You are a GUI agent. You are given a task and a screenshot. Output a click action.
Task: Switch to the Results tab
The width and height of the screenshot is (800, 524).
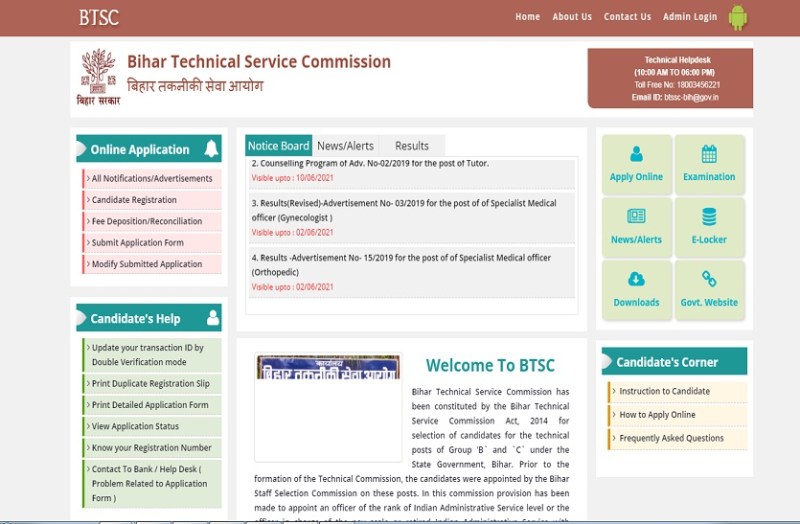pyautogui.click(x=411, y=146)
